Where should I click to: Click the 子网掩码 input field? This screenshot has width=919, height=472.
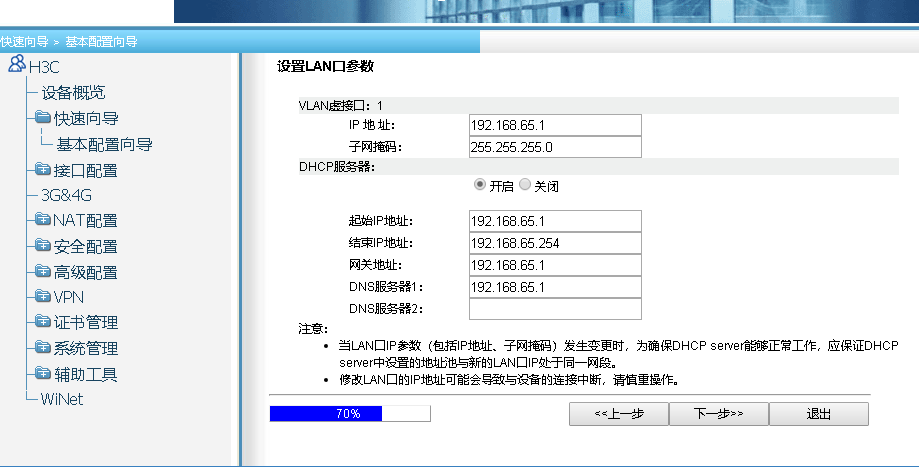555,147
